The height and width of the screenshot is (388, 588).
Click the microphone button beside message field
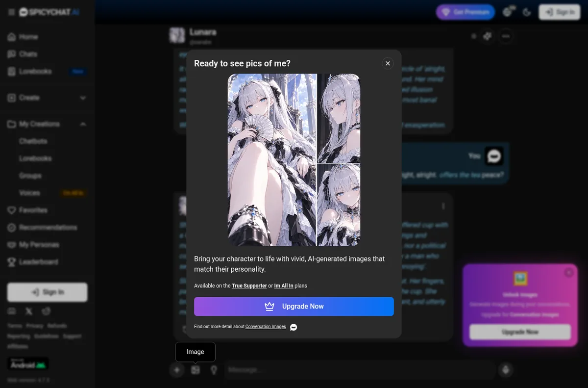point(506,370)
